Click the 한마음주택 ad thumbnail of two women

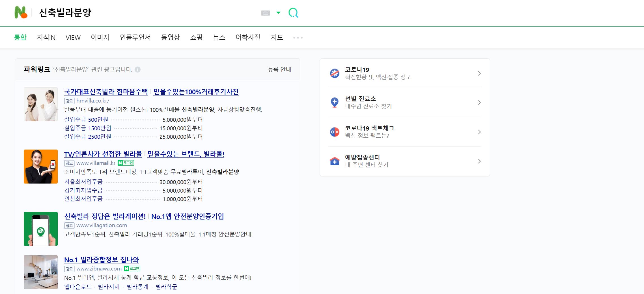point(41,104)
